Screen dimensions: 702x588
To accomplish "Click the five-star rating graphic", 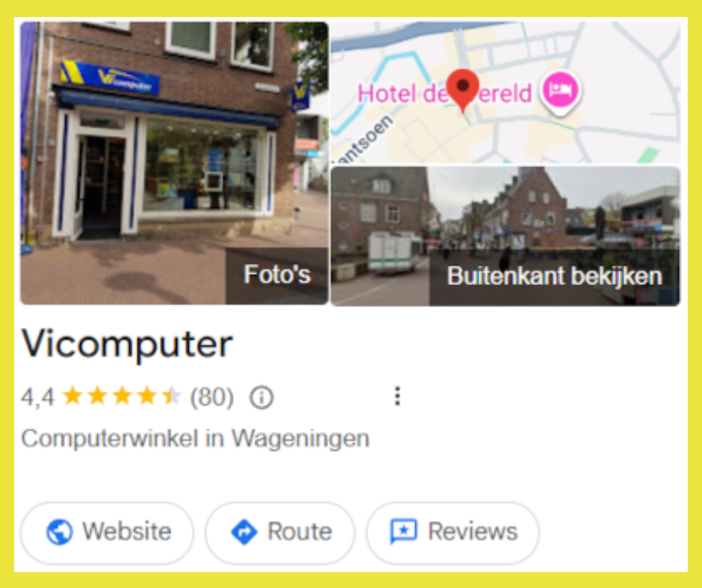I will click(122, 396).
